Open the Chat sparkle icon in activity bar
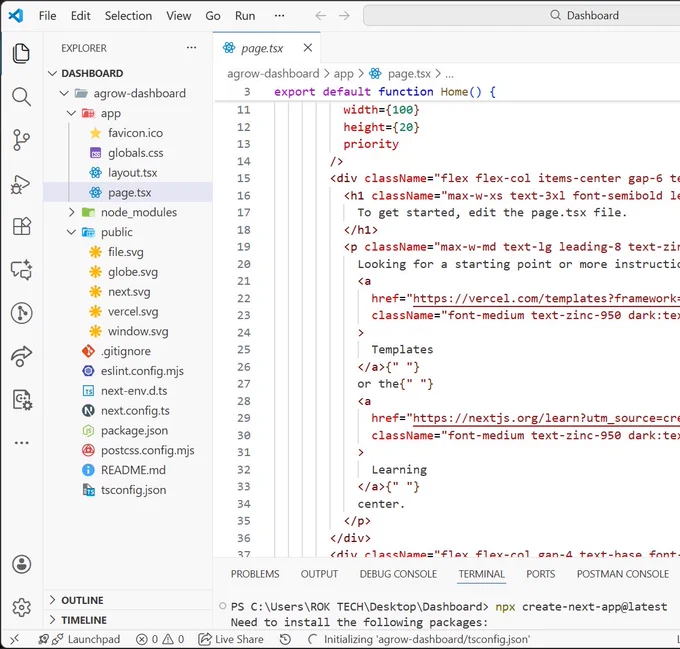Viewport: 680px width, 649px height. (21, 269)
